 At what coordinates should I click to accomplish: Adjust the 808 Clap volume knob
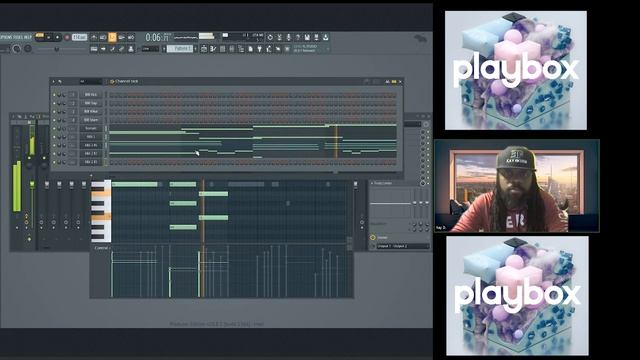pos(64,103)
